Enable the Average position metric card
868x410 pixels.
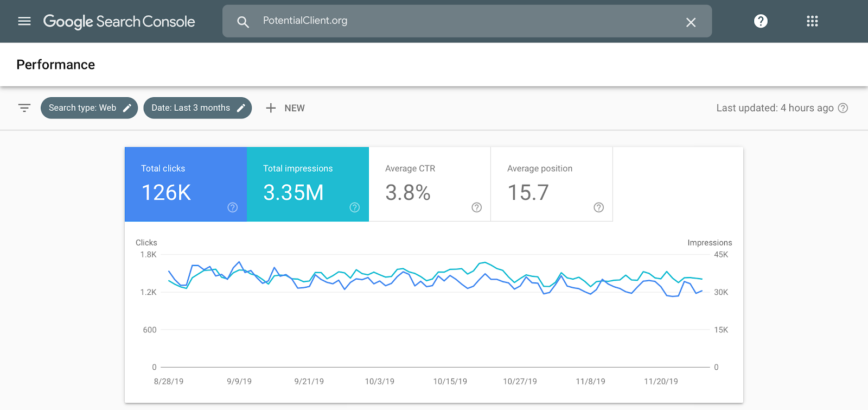(552, 184)
